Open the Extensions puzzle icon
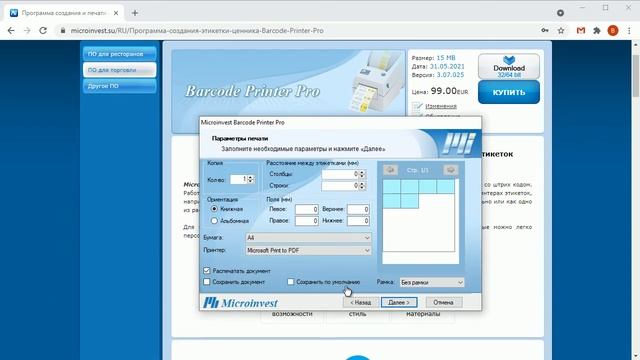 tap(597, 31)
